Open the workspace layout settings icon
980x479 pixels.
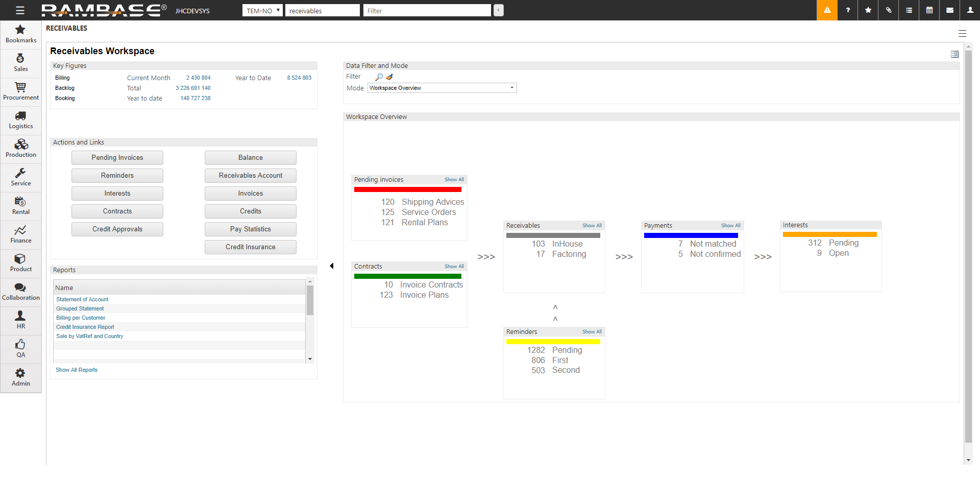click(954, 54)
